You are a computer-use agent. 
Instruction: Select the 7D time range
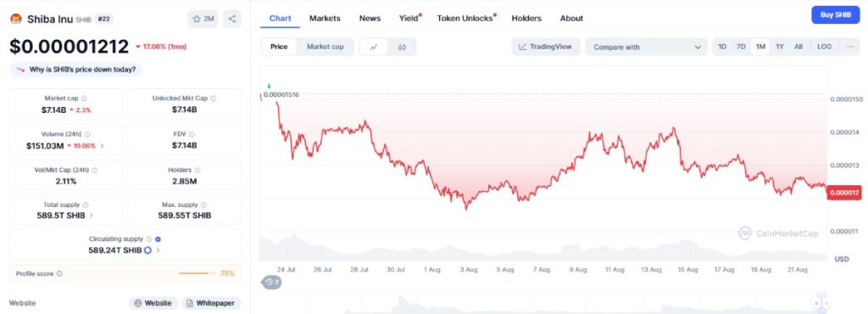pyautogui.click(x=741, y=47)
